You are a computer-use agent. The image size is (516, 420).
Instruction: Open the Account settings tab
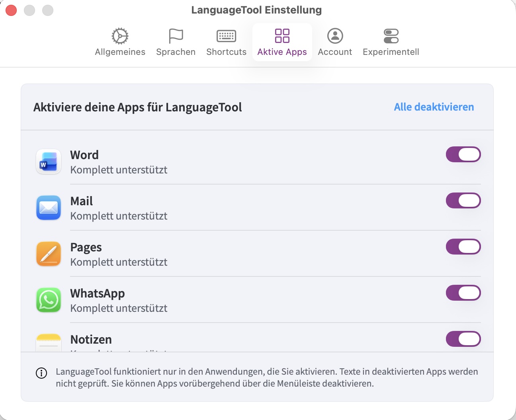click(x=335, y=42)
